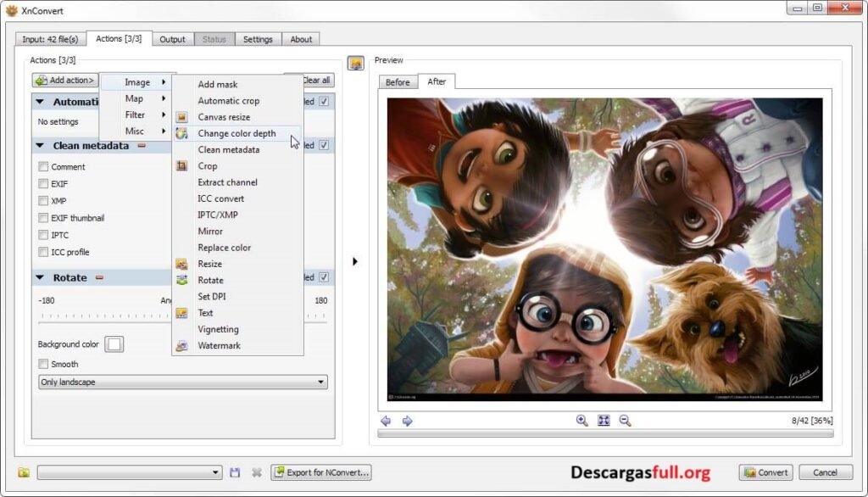Click the Export for NConvert button

[x=320, y=472]
